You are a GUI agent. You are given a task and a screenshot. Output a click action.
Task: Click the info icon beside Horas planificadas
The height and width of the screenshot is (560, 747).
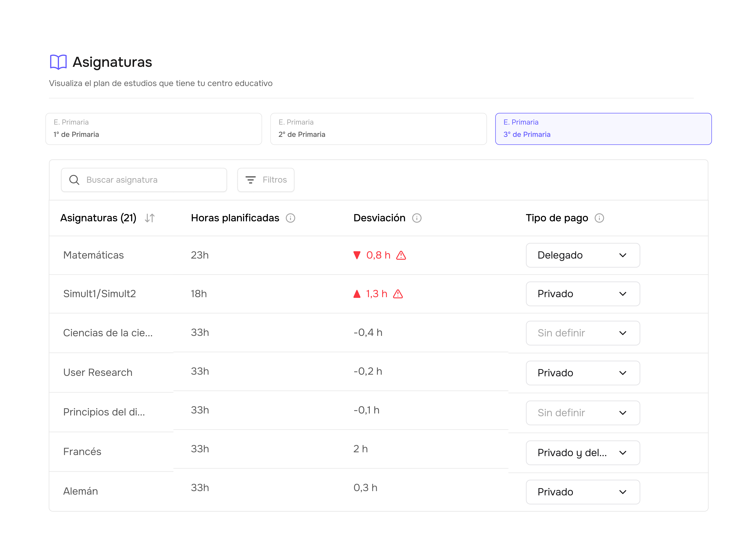(290, 218)
